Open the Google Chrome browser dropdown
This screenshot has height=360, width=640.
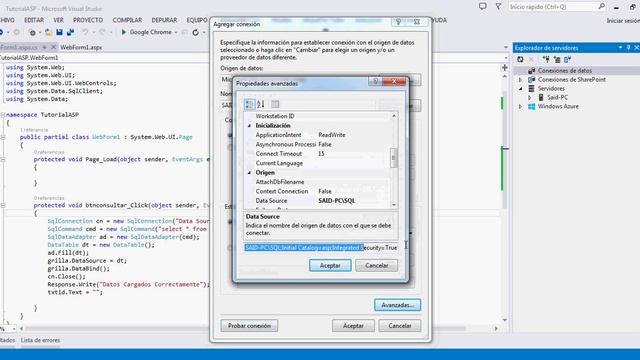pos(176,32)
